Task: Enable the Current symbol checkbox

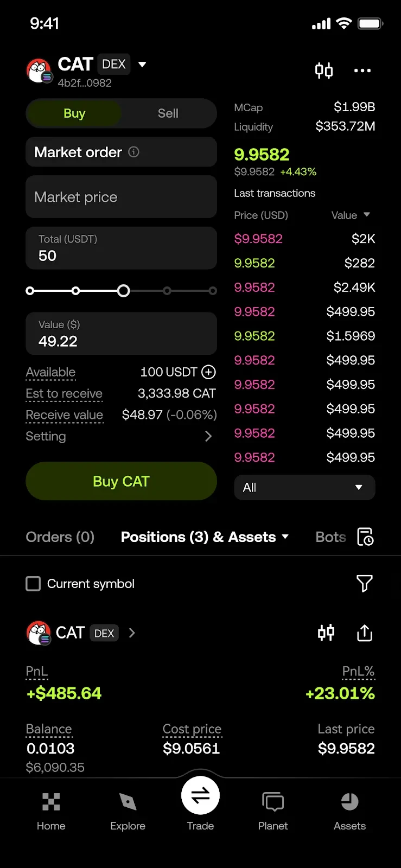Action: pos(34,584)
